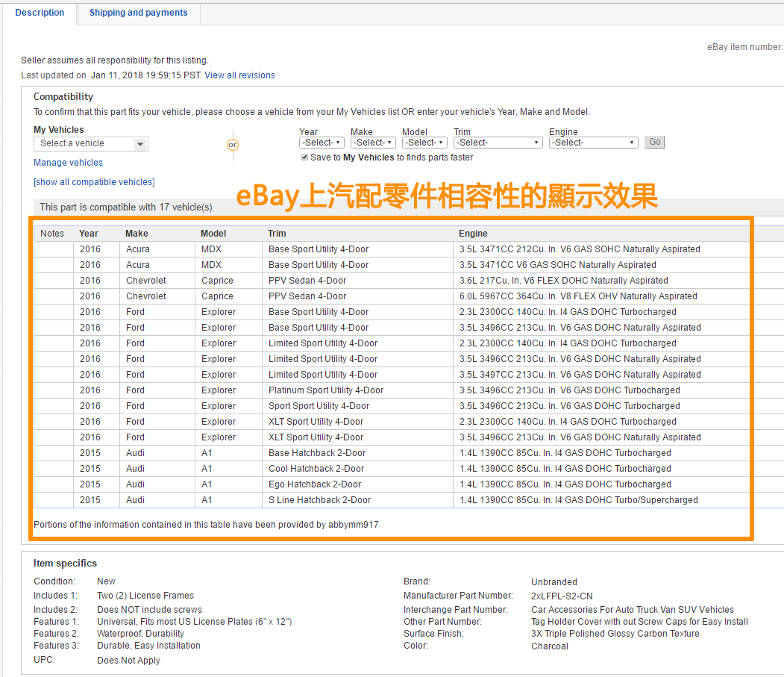The image size is (784, 677).
Task: Click the Notes column header
Action: click(52, 234)
